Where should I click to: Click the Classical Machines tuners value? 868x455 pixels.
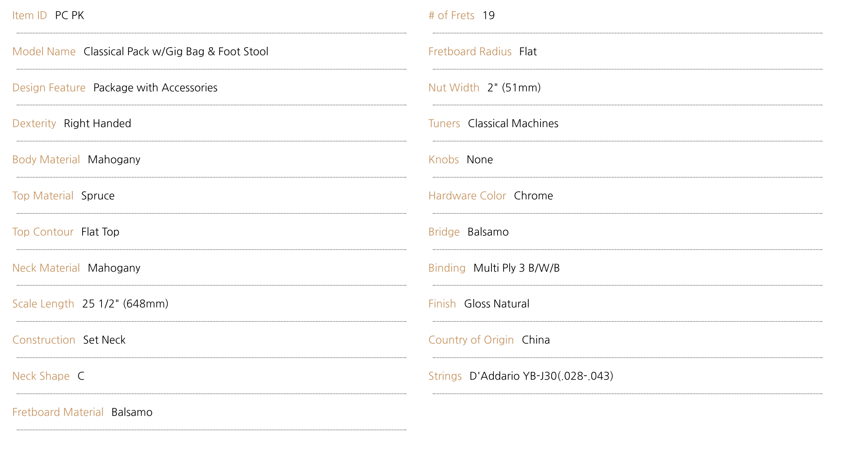[x=513, y=123]
